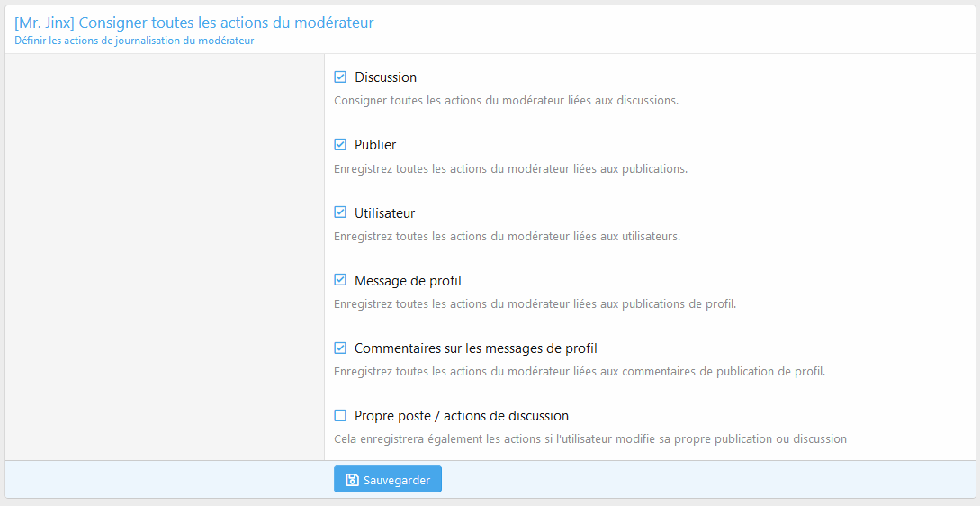Click "Commentaires sur les messages de profil" label
The width and height of the screenshot is (980, 506).
tap(475, 348)
